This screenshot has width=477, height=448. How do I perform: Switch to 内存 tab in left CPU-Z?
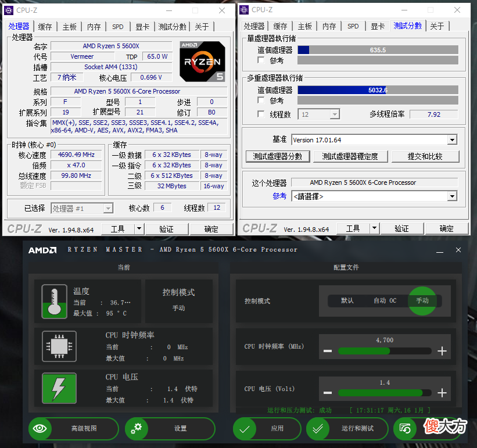coord(94,27)
